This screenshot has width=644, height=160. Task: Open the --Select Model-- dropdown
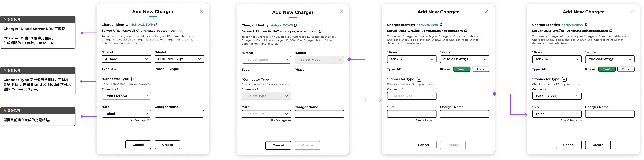click(x=319, y=60)
